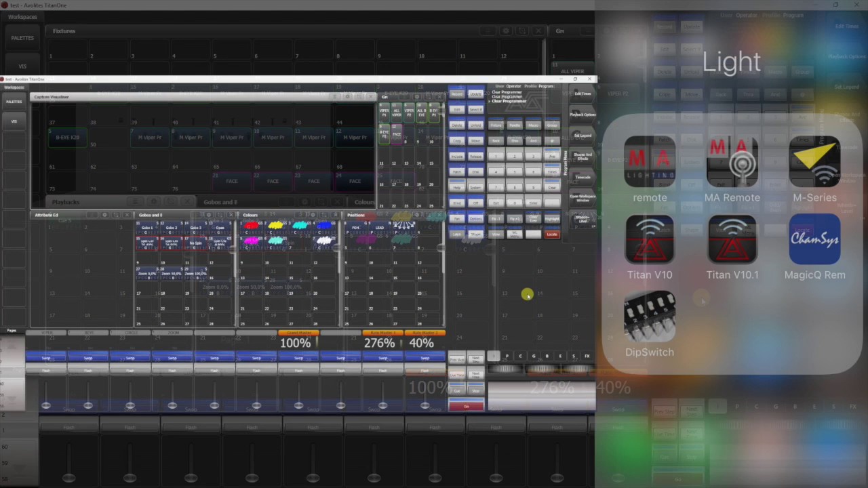
Task: Apply the magenta colour palette
Action: 251,242
